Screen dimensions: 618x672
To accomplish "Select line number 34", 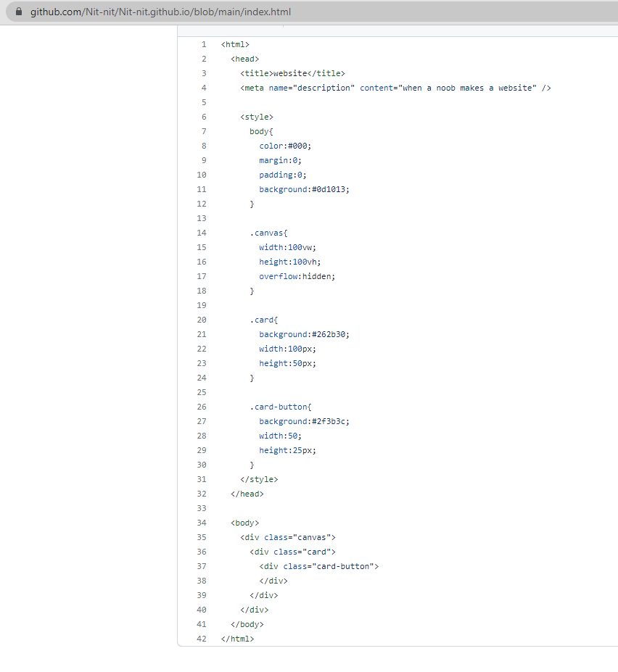I will (202, 523).
